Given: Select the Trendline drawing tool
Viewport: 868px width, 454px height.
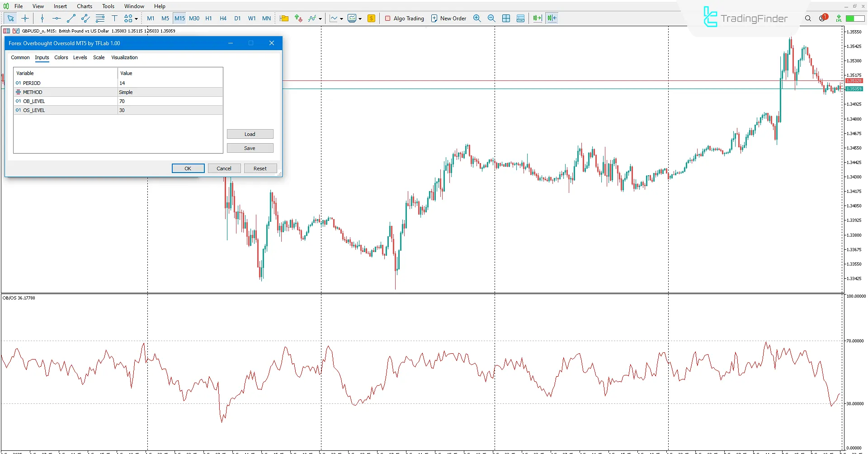Looking at the screenshot, I should pos(71,19).
